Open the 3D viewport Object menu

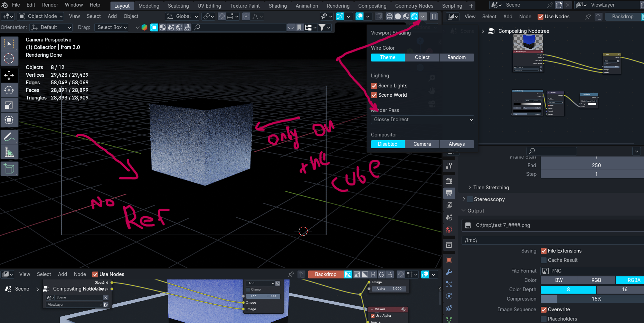point(131,16)
